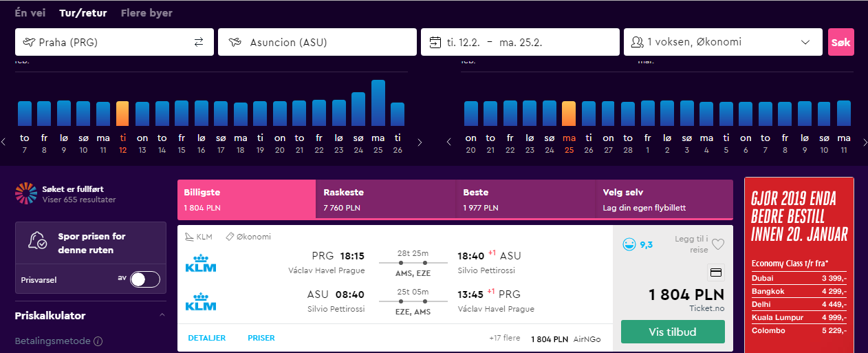Switch to the Beste tab
This screenshot has width=868, height=353.
tap(525, 199)
